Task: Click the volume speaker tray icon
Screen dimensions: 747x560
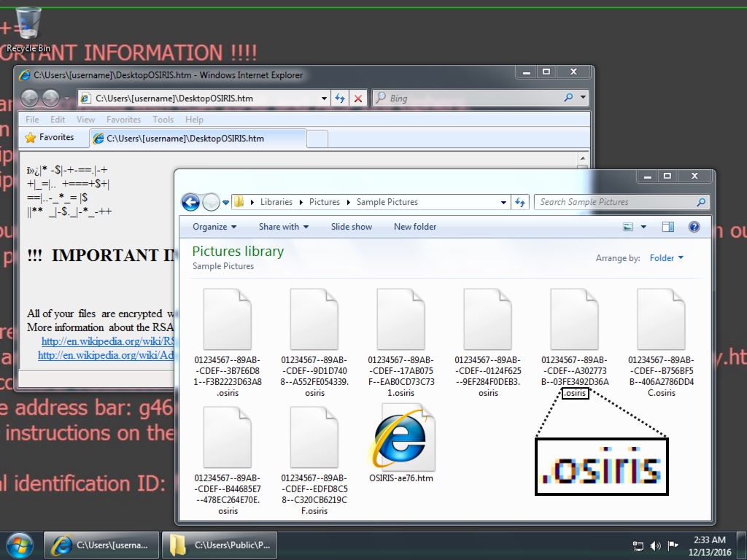Action: pyautogui.click(x=655, y=545)
